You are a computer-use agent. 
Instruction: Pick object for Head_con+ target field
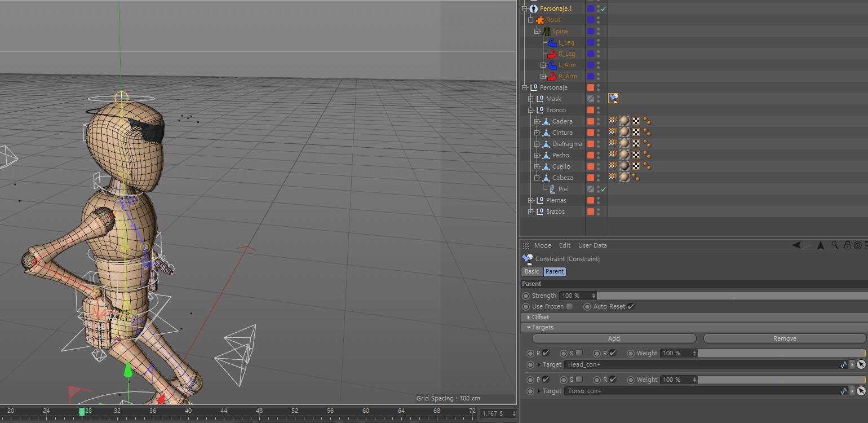tap(861, 364)
